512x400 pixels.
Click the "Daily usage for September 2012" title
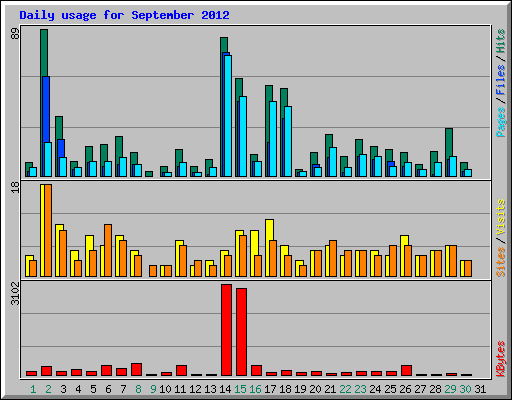point(124,16)
